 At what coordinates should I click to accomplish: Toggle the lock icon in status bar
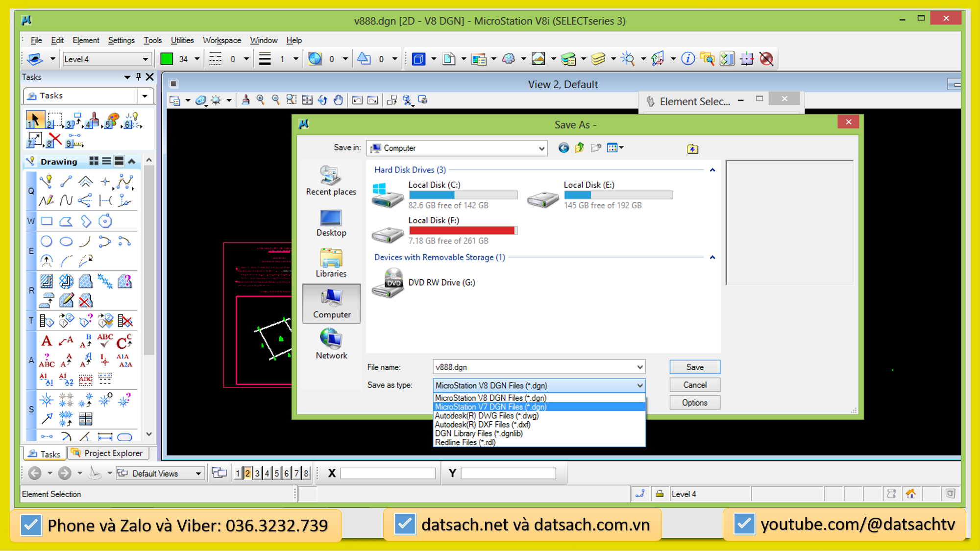tap(660, 494)
